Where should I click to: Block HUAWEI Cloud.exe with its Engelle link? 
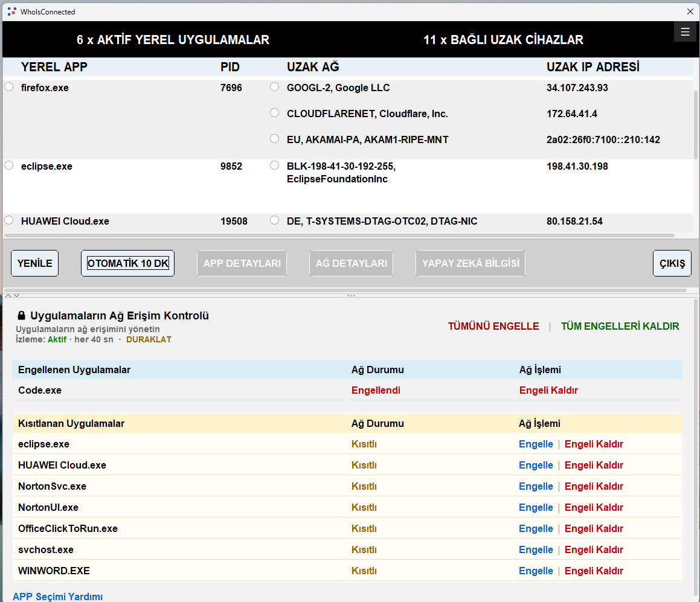click(536, 465)
